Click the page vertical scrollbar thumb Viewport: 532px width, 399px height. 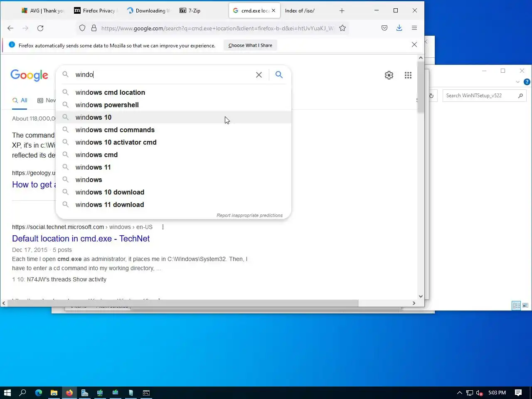coord(421,87)
